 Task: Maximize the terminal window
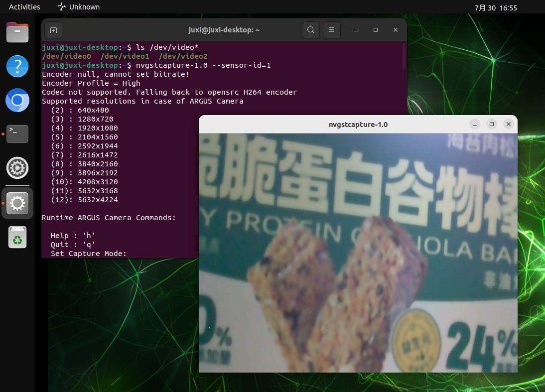coord(376,30)
